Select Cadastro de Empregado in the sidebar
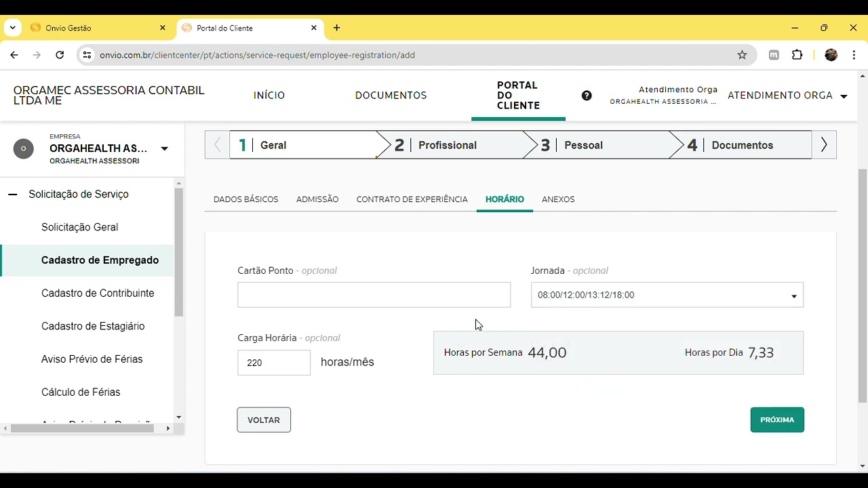 click(x=100, y=260)
